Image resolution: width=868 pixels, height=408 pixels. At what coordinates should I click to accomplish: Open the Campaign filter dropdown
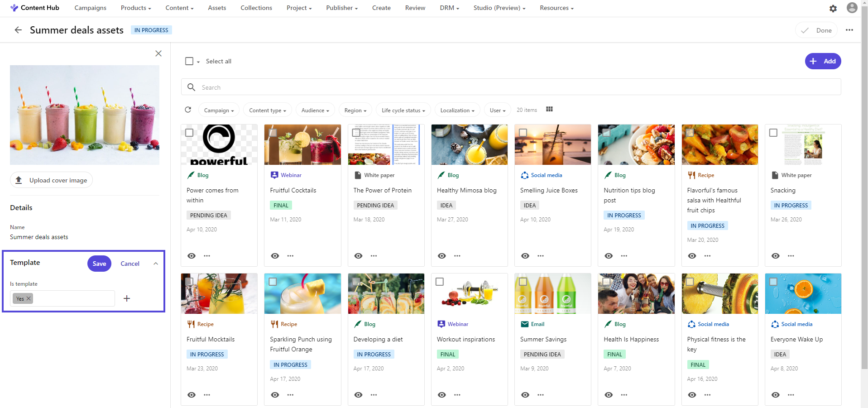coord(219,110)
